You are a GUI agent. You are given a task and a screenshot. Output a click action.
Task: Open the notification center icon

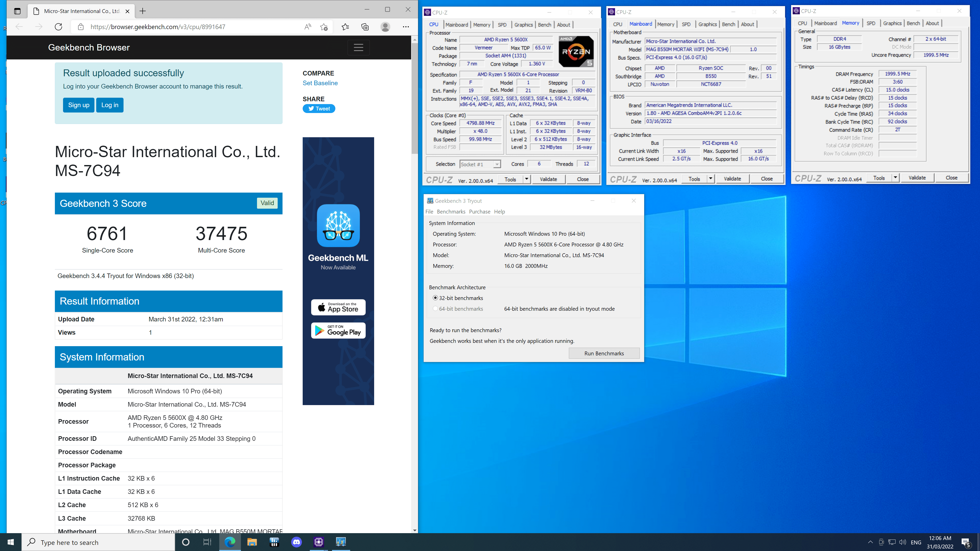[965, 543]
